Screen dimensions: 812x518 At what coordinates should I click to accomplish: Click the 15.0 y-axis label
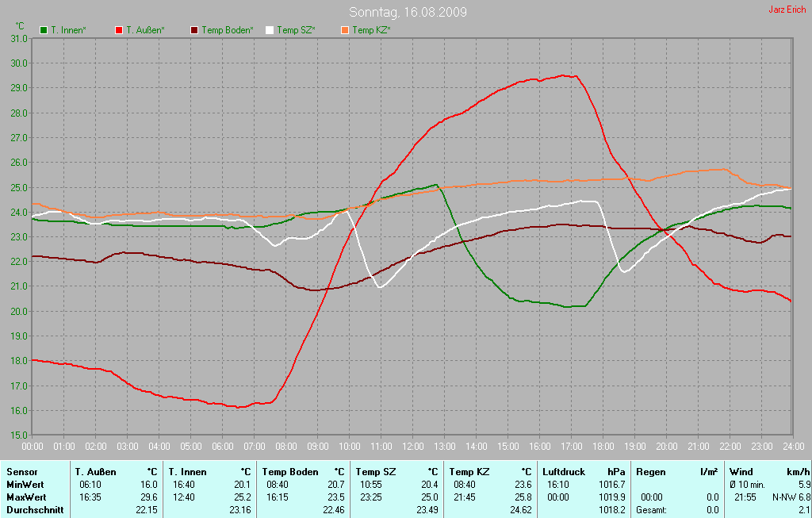pyautogui.click(x=19, y=436)
